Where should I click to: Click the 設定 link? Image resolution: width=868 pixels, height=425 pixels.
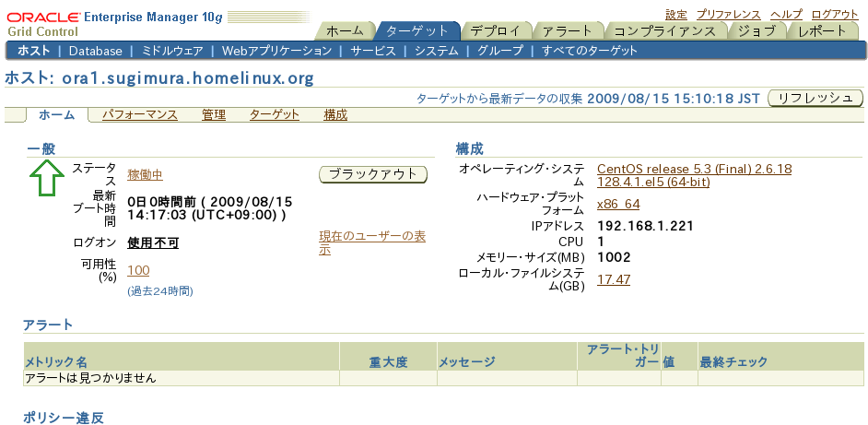(676, 15)
